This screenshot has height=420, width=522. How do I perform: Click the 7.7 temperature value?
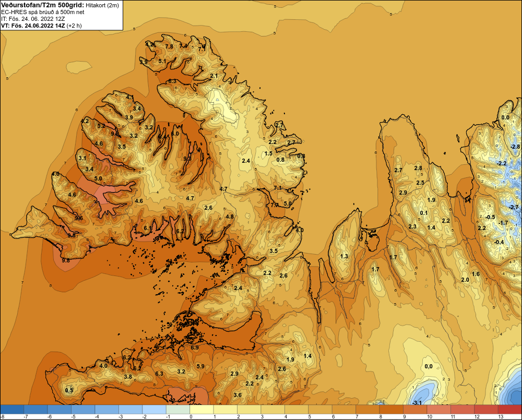click(275, 205)
